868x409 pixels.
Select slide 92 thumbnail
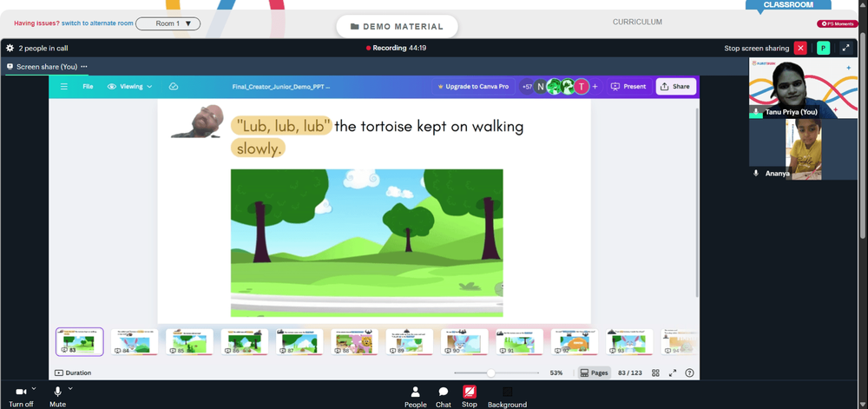point(574,341)
